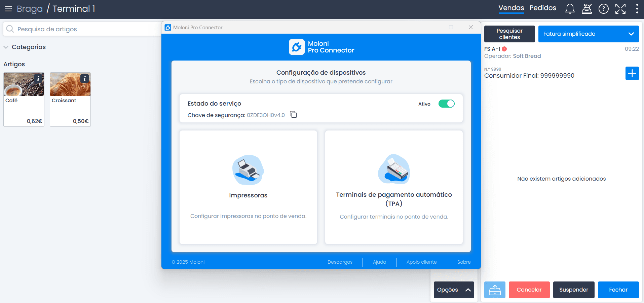Viewport: 644px width, 303px height.
Task: Click the Moloni Pro Connector logo
Action: [321, 47]
